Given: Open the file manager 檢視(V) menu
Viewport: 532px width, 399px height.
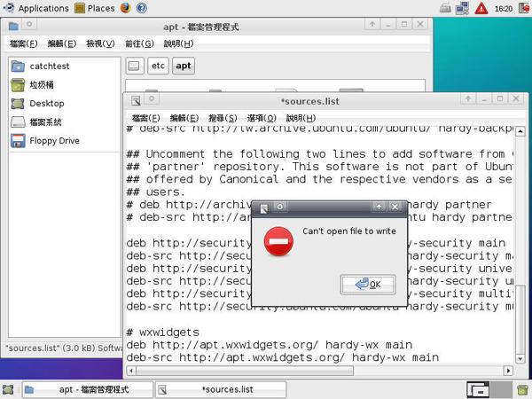Looking at the screenshot, I should pyautogui.click(x=100, y=43).
